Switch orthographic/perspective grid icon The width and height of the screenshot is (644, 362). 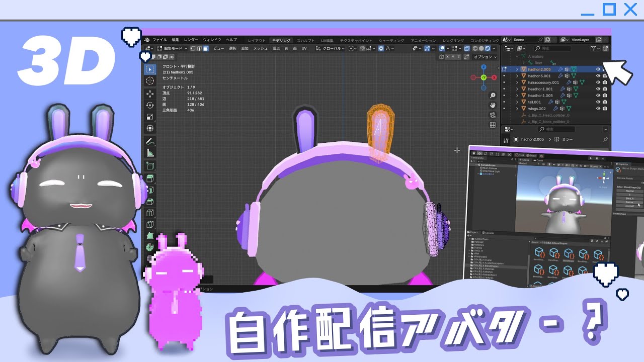493,125
